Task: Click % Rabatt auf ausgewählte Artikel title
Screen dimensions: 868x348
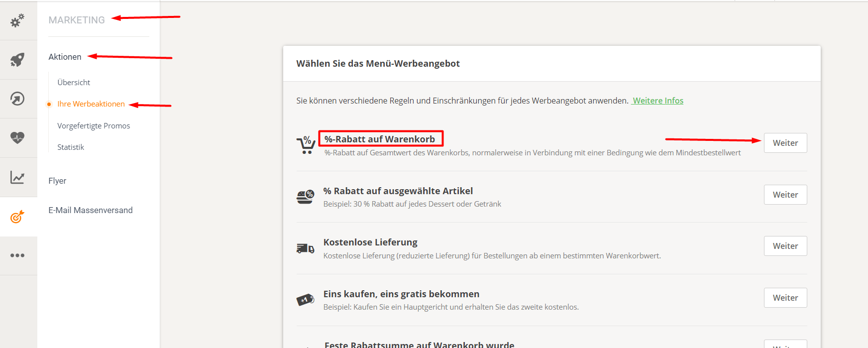Action: (x=398, y=191)
